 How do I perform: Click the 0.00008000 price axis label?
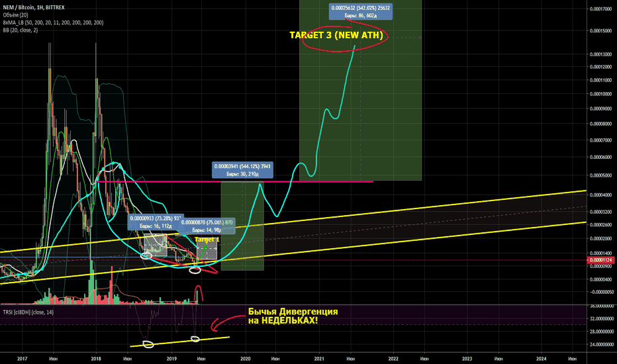(x=601, y=124)
